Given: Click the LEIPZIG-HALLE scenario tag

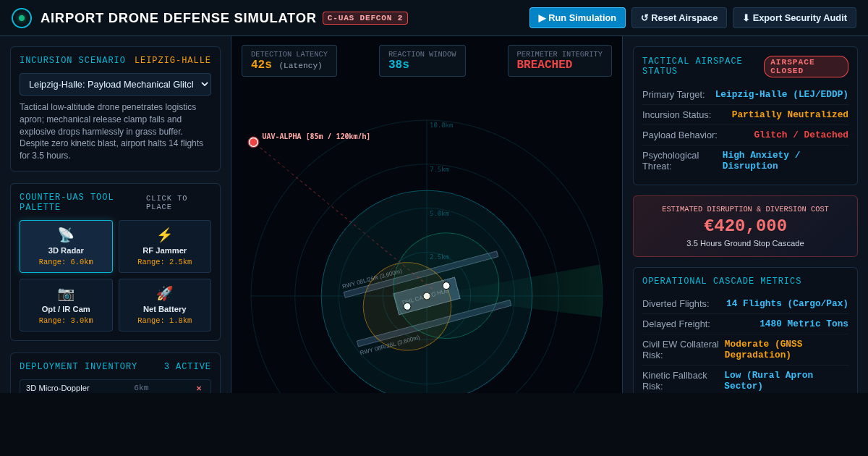Looking at the screenshot, I should [173, 61].
